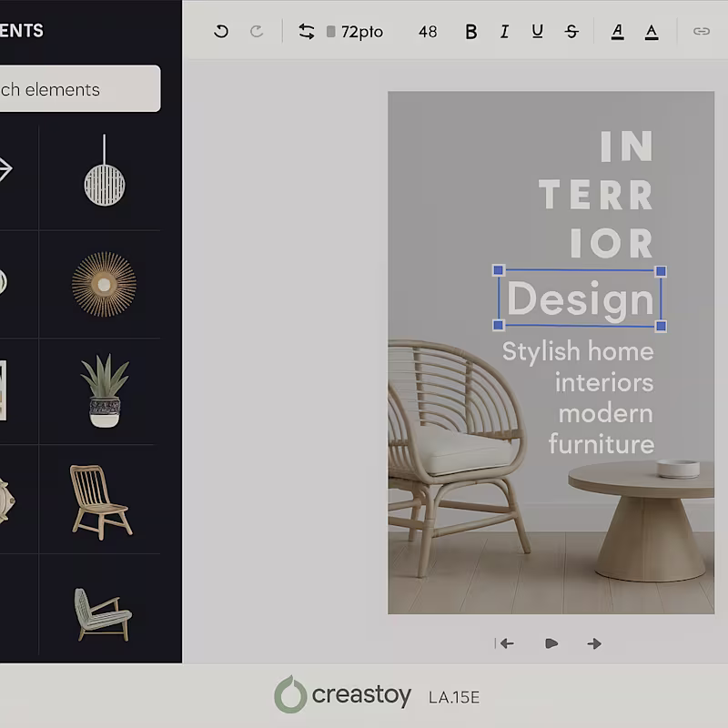Toggle bold formatting
The image size is (728, 728).
tap(470, 30)
